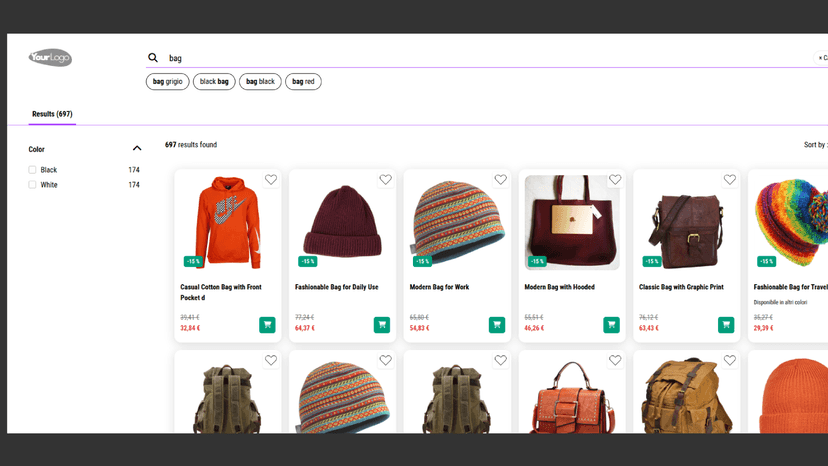Click the 46,26 € sale price
The image size is (828, 466).
pos(534,328)
